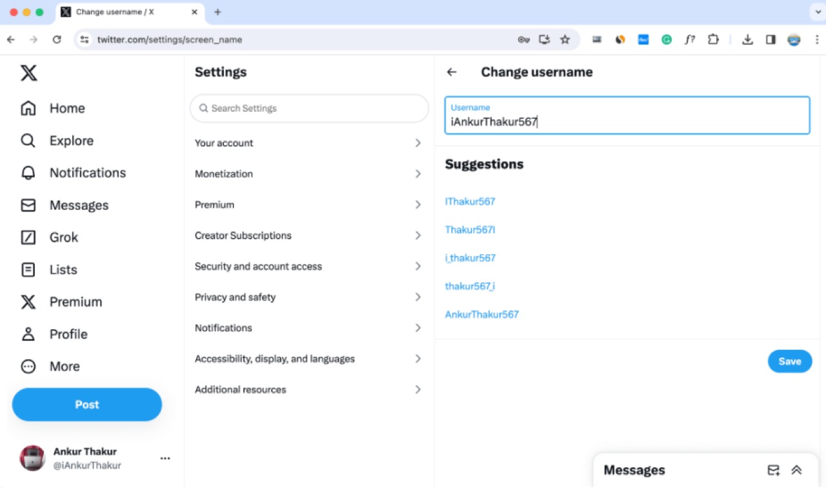Open account menu three dots beside Ankur Thakur
Viewport: 826px width, 504px height.
coord(165,458)
